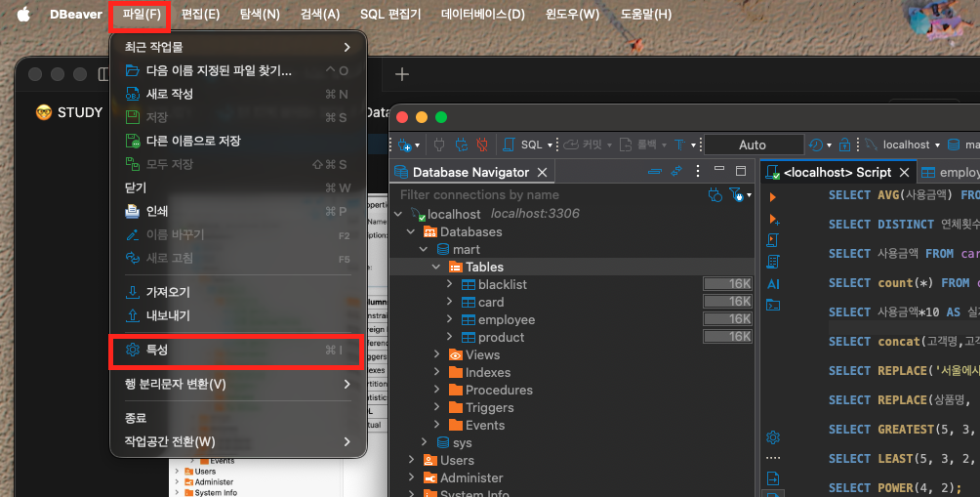Screen dimensions: 980x497
Task: Click the transaction mode T icon
Action: [x=679, y=145]
